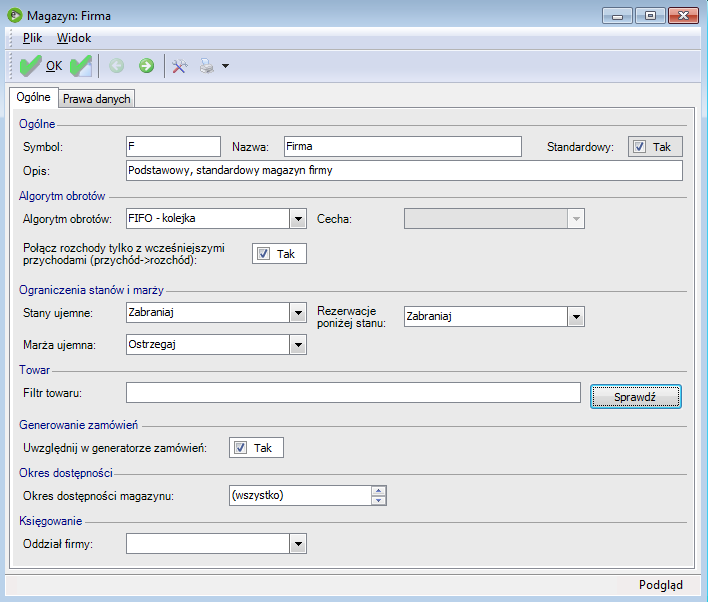Image resolution: width=708 pixels, height=602 pixels.
Task: Toggle Uwzględnij w generatorze zamówień checkbox
Action: coord(240,448)
